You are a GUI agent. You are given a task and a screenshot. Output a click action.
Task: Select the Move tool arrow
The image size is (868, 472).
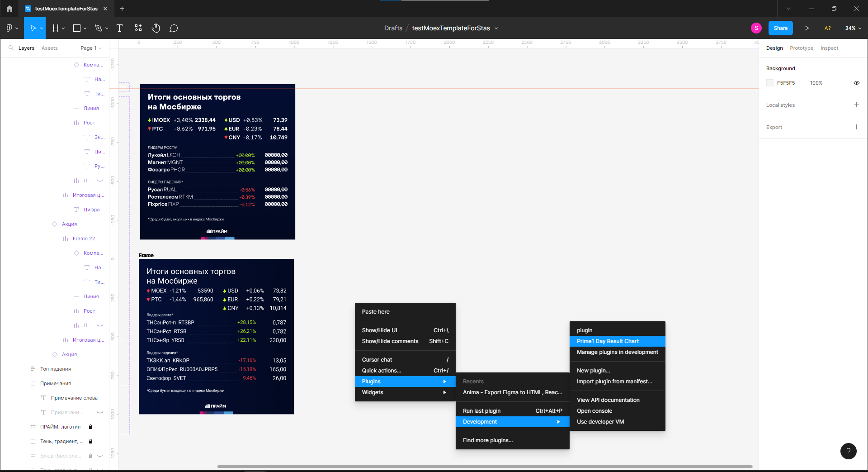pyautogui.click(x=33, y=28)
